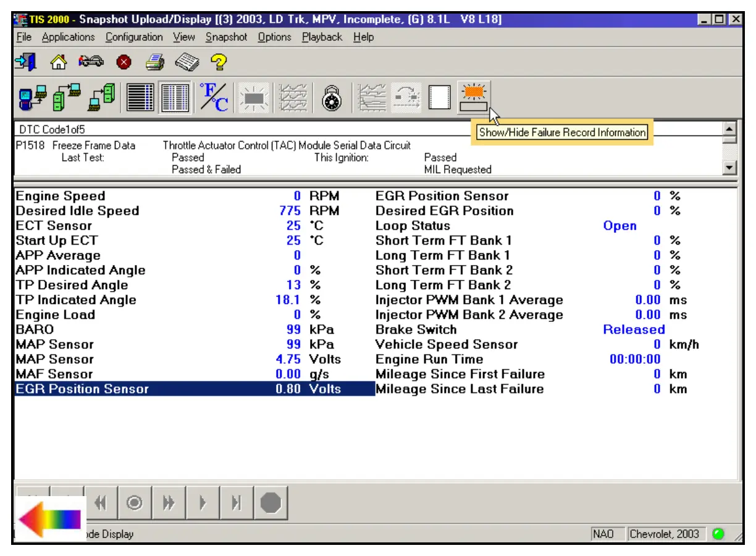Screen dimensions: 756x556
Task: Click the printer icon
Action: [154, 62]
